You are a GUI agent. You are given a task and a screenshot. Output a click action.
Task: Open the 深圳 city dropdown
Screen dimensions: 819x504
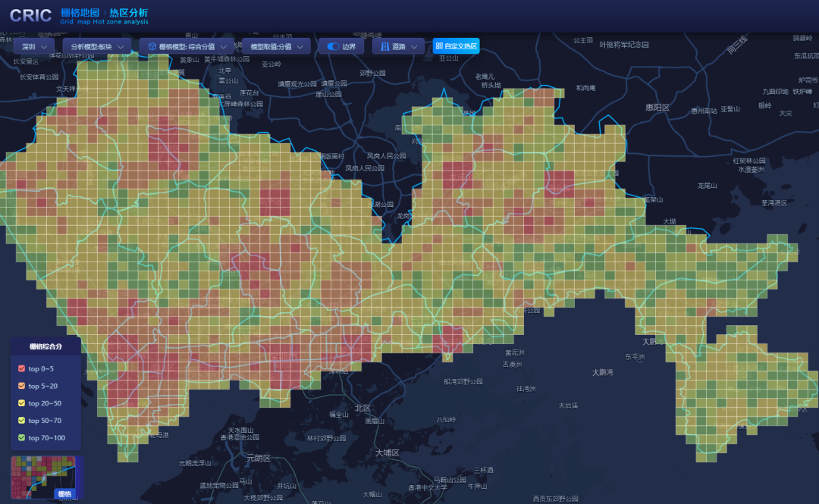pyautogui.click(x=34, y=46)
